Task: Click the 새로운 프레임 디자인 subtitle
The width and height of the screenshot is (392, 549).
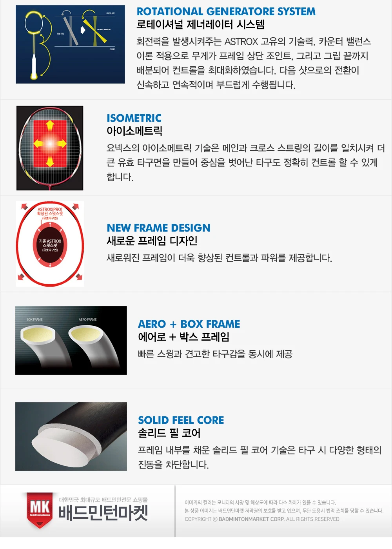Action: click(x=152, y=241)
